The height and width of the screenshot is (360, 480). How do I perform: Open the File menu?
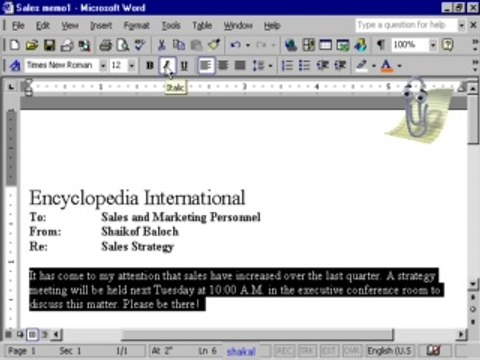tap(18, 25)
